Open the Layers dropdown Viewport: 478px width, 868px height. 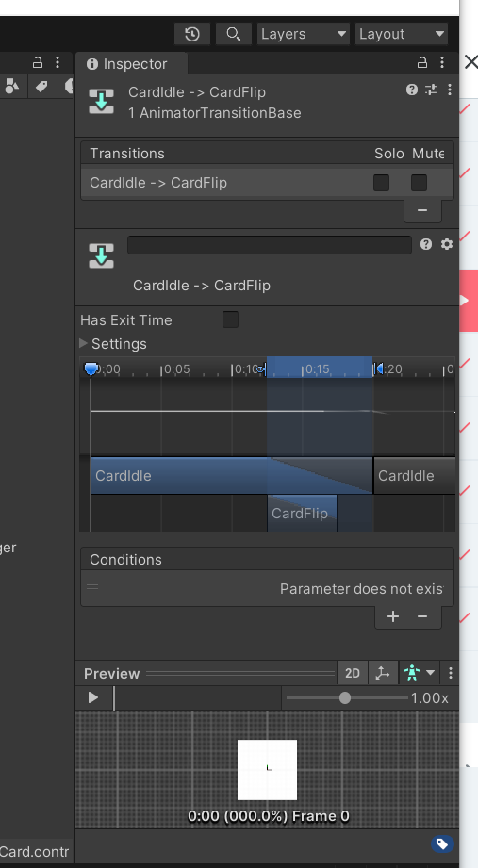303,34
